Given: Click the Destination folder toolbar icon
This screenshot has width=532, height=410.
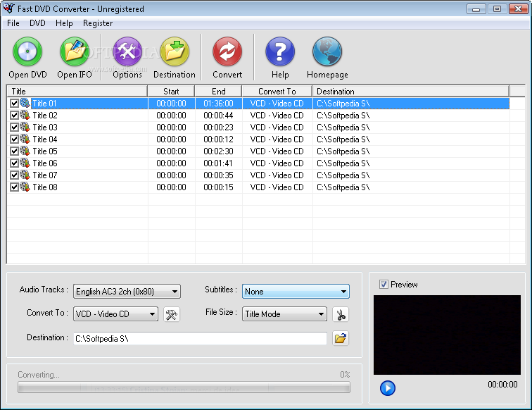Looking at the screenshot, I should (x=175, y=51).
